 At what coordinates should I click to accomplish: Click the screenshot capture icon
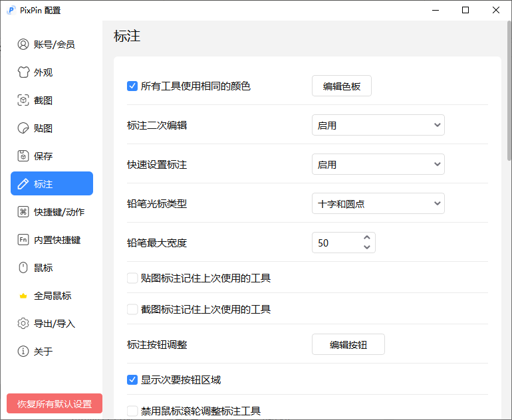tap(23, 100)
